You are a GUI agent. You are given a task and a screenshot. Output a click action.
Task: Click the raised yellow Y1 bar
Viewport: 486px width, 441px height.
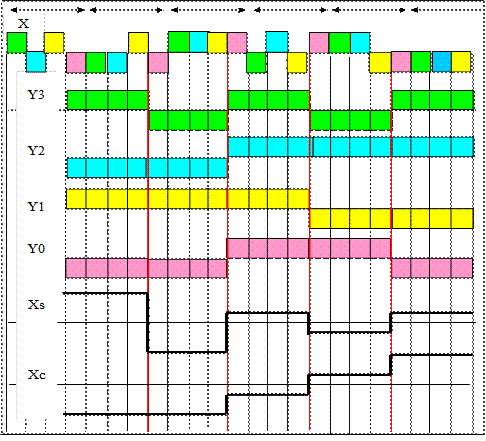click(x=187, y=199)
